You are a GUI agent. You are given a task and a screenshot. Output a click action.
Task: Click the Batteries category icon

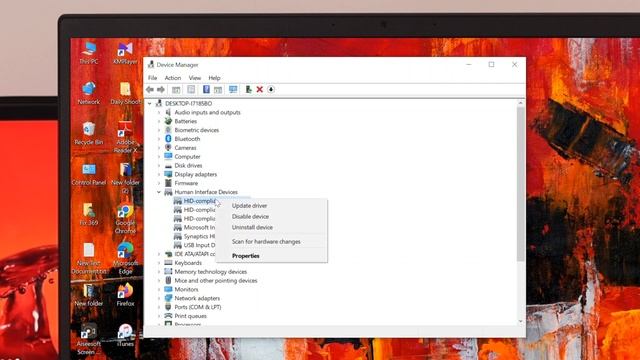168,121
